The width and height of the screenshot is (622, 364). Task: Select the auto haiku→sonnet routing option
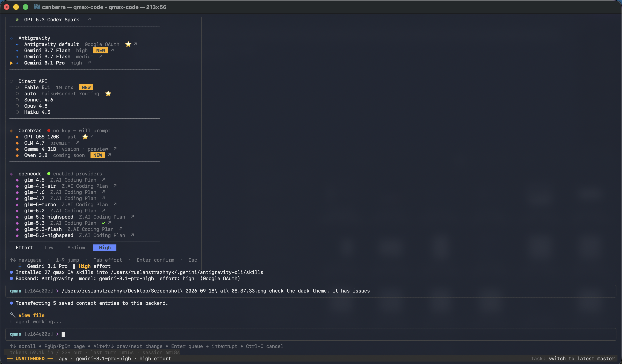click(17, 93)
